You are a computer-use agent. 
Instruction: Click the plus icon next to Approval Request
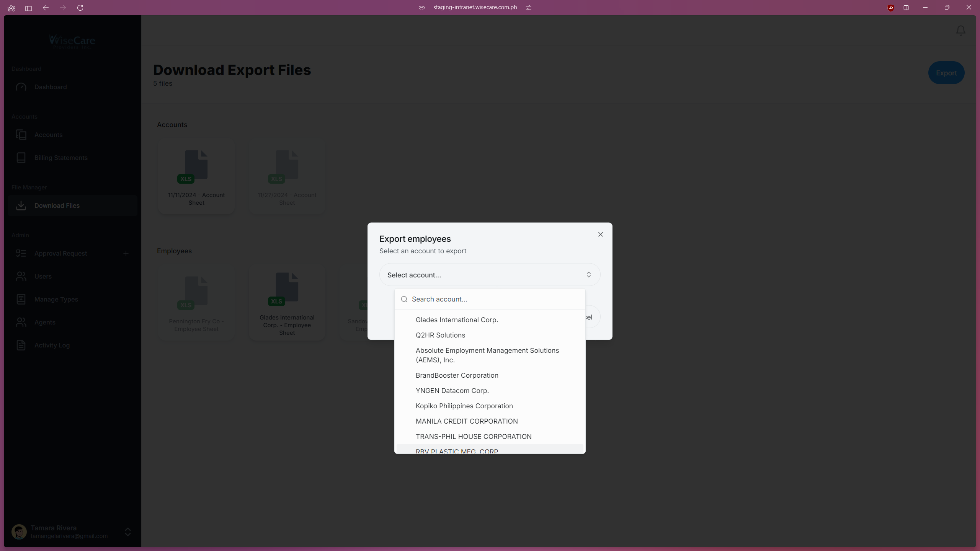coord(126,253)
